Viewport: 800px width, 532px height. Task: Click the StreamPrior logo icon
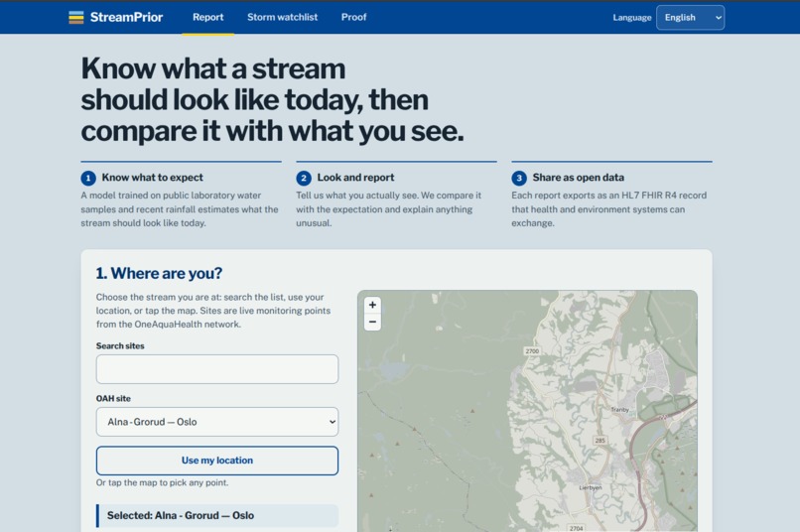(76, 17)
